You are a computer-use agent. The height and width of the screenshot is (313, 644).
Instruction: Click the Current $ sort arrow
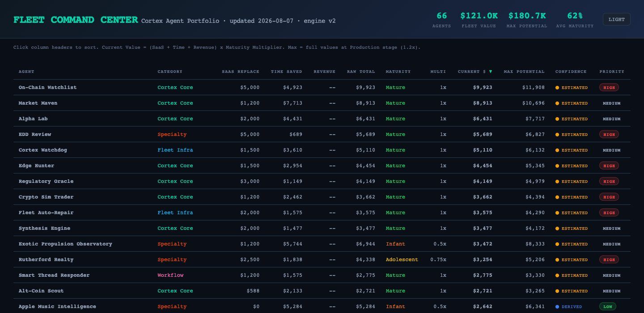tap(490, 72)
